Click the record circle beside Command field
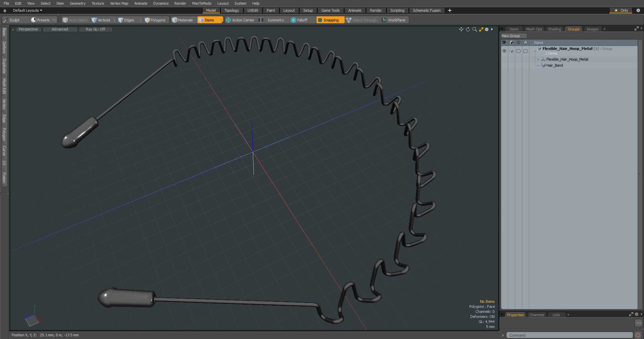Image resolution: width=644 pixels, height=339 pixels. 638,335
